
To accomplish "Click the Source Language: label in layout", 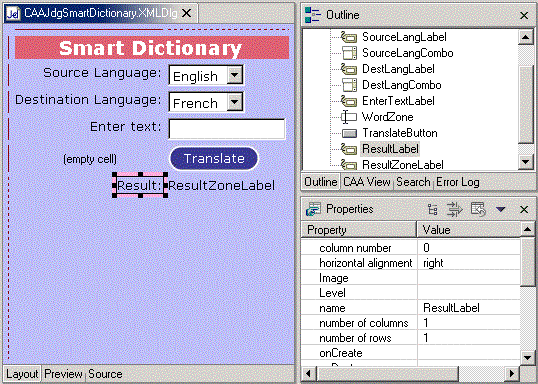I will coord(102,73).
